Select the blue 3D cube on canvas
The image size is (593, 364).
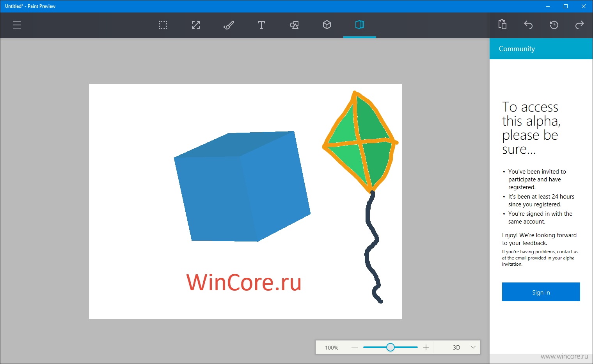[242, 186]
